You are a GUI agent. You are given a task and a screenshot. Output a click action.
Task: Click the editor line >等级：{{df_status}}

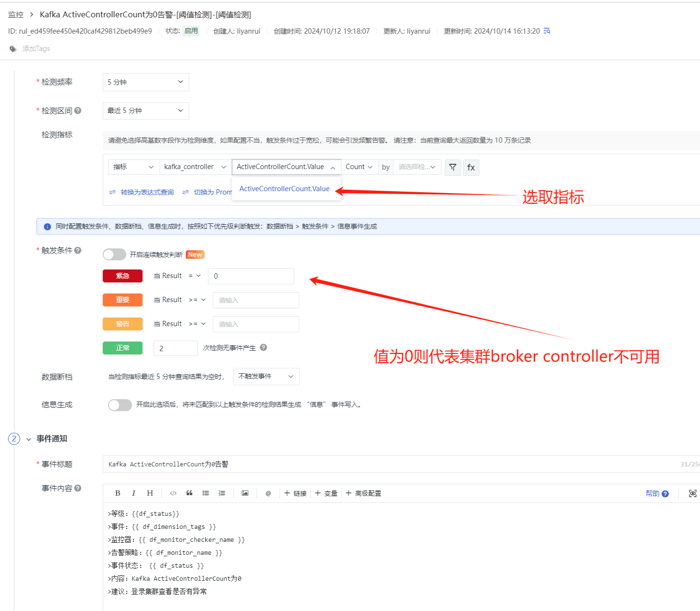[144, 513]
